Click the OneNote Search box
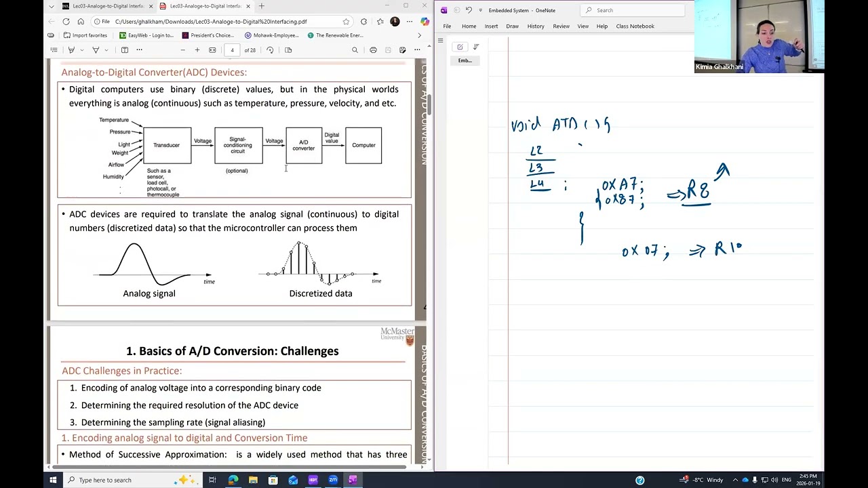The height and width of the screenshot is (488, 868). [x=633, y=10]
